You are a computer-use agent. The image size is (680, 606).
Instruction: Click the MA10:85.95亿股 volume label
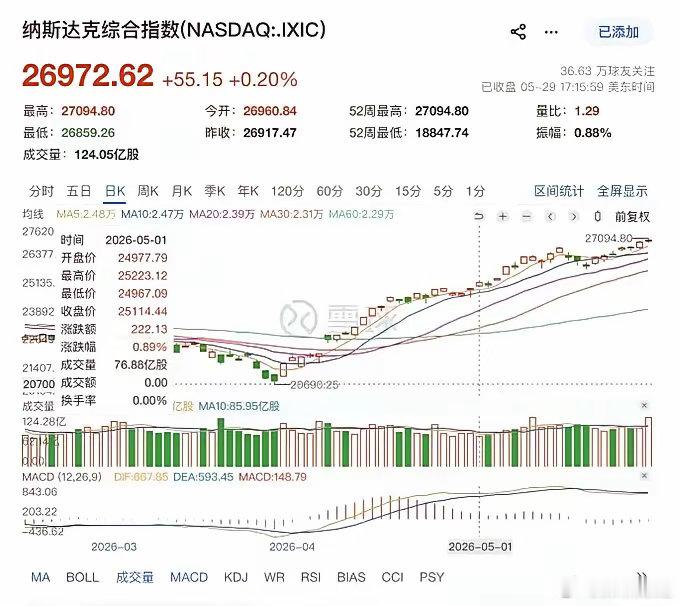(239, 406)
